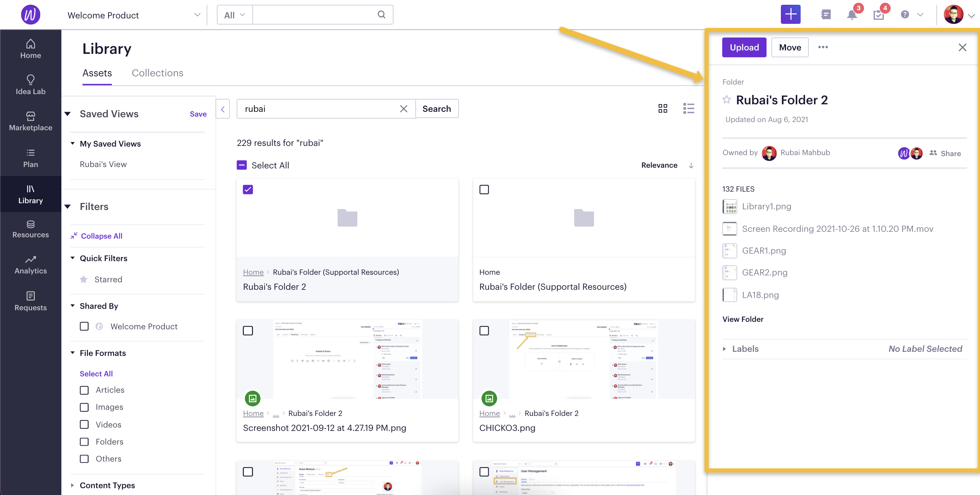Save the current view
Screen dimensions: 980x495
(198, 114)
